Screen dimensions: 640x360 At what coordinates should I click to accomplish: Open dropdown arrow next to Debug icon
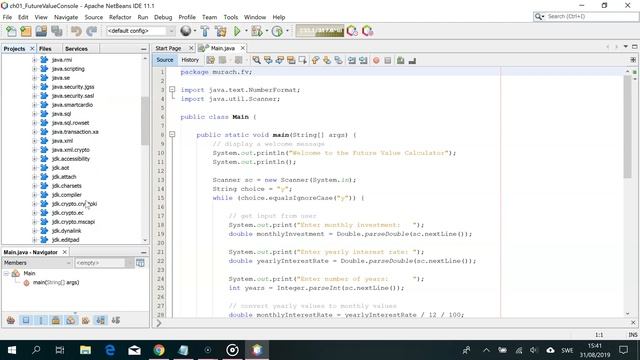pos(267,31)
